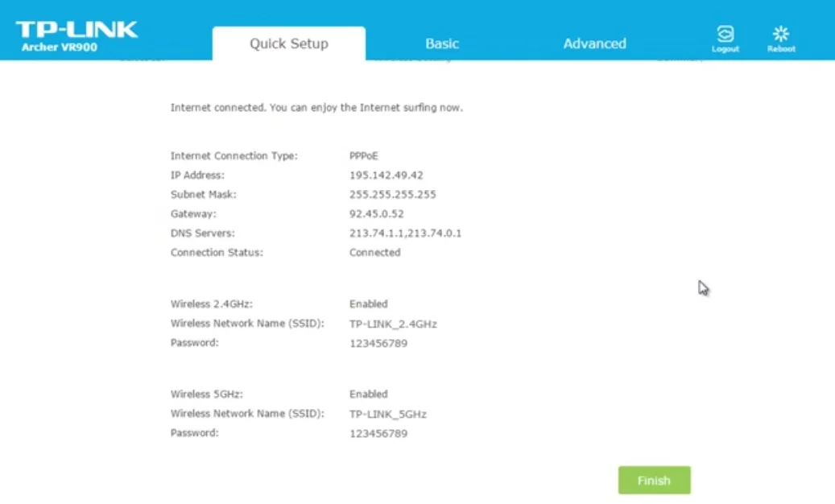
Task: Click the Wireless 2.4GHz label
Action: click(x=212, y=304)
